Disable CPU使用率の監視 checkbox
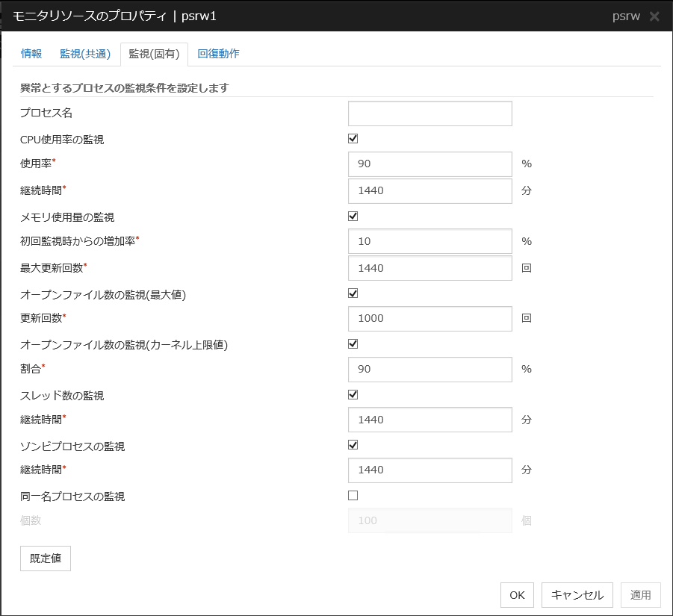 [352, 137]
